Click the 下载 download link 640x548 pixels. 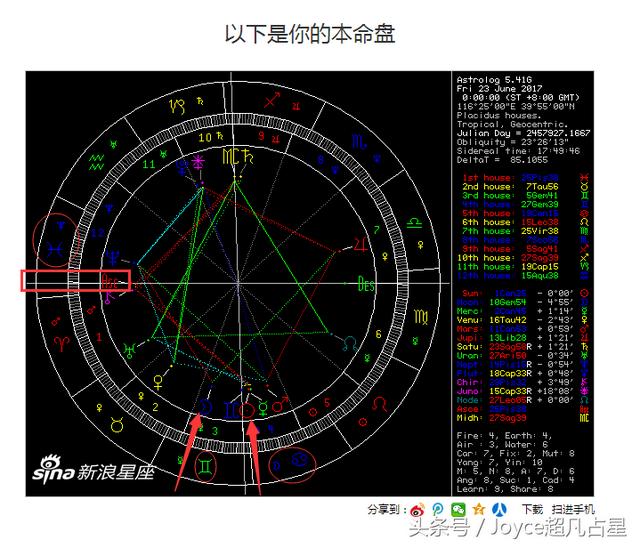click(x=532, y=509)
